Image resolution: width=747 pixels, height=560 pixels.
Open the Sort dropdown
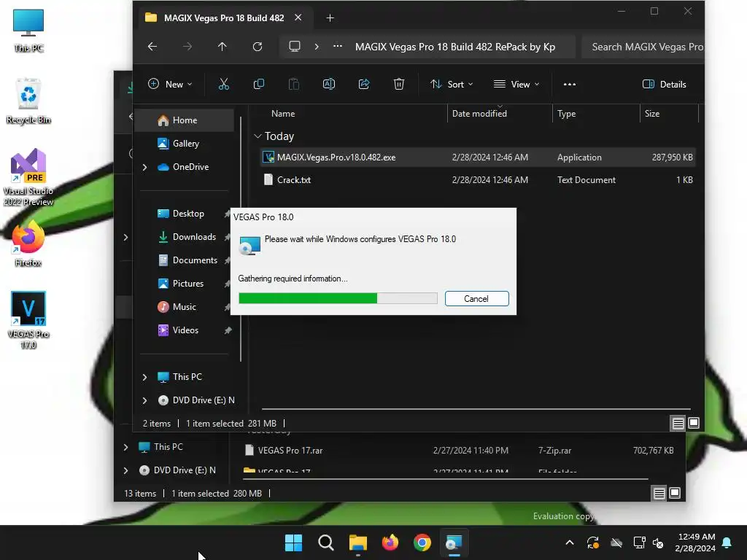point(452,85)
